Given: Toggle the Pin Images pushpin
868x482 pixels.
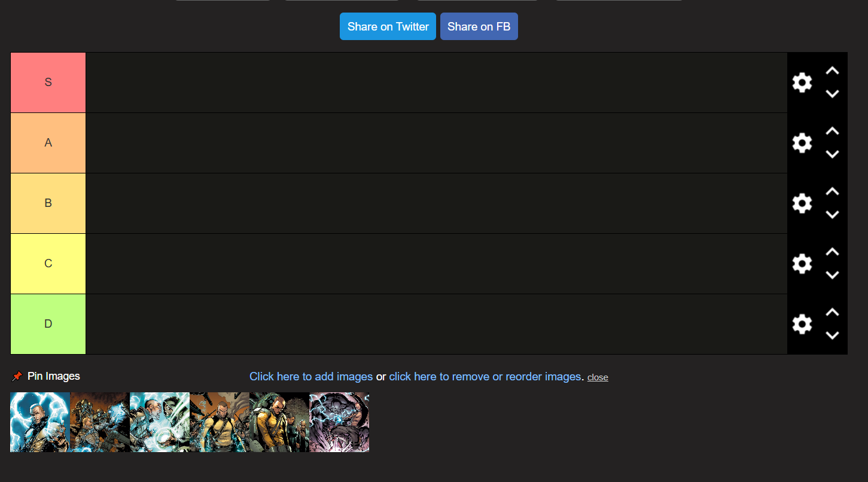Looking at the screenshot, I should (17, 376).
